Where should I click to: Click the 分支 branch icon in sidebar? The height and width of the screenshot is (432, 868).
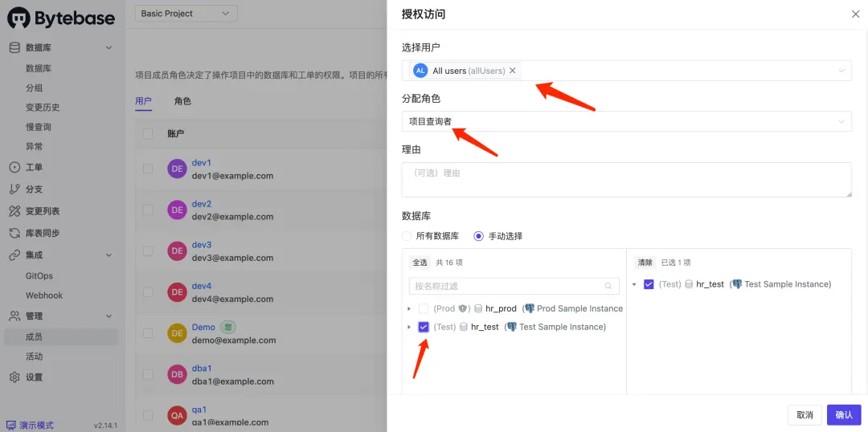15,190
